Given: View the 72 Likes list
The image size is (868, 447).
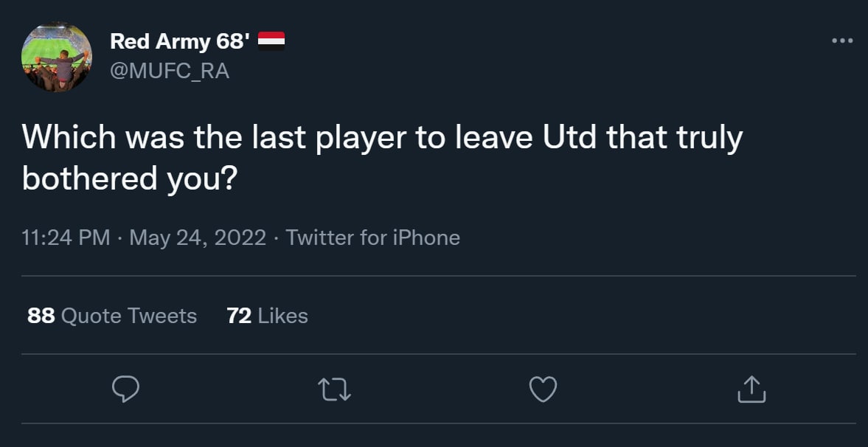Looking at the screenshot, I should coord(268,316).
